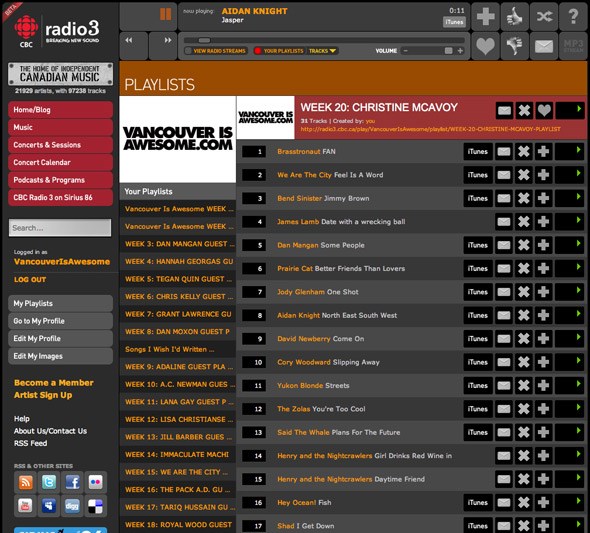Click Become a Member link

pos(54,383)
